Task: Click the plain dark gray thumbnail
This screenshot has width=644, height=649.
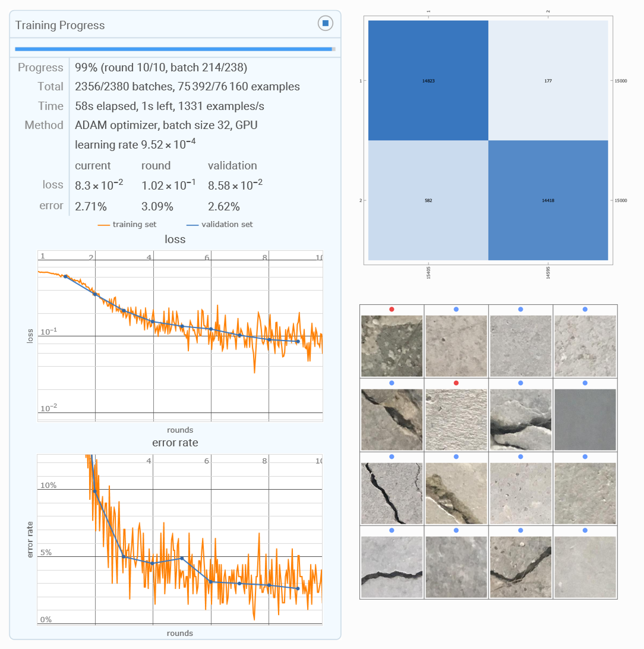Action: pyautogui.click(x=585, y=420)
